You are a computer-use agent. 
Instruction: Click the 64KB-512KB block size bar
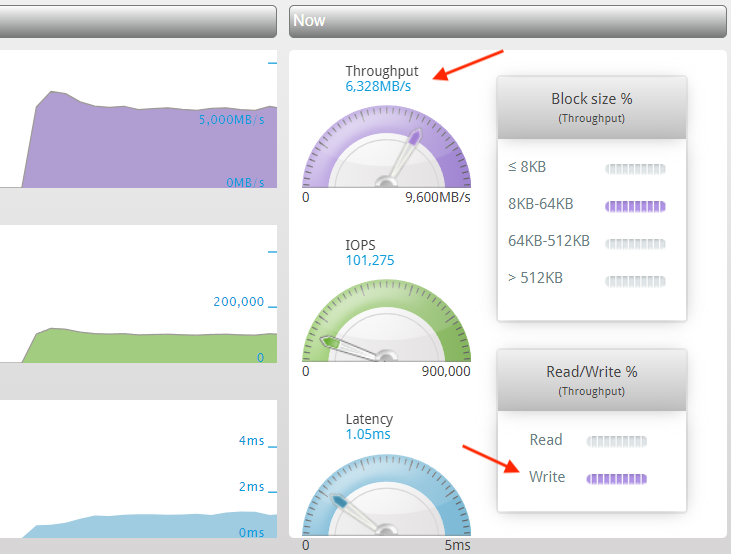(x=635, y=243)
